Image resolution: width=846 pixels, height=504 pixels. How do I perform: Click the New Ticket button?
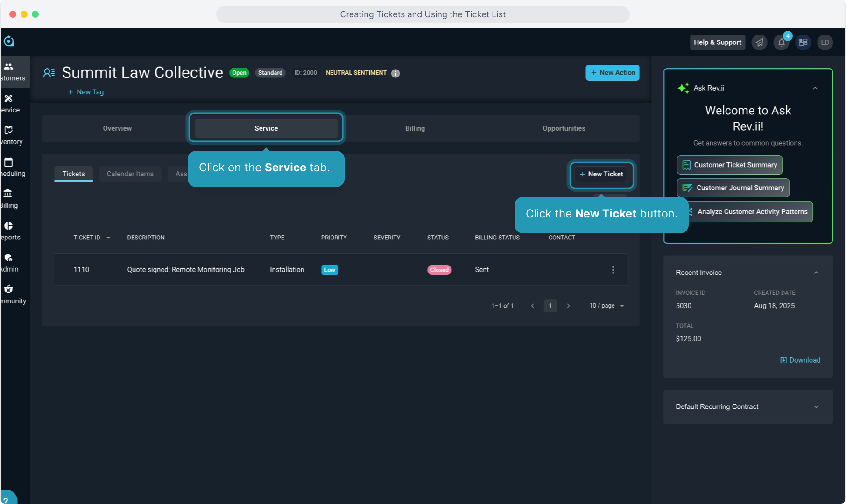coord(601,174)
